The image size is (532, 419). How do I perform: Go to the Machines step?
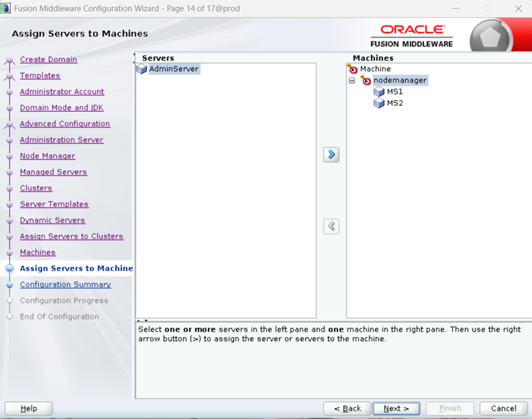click(38, 252)
